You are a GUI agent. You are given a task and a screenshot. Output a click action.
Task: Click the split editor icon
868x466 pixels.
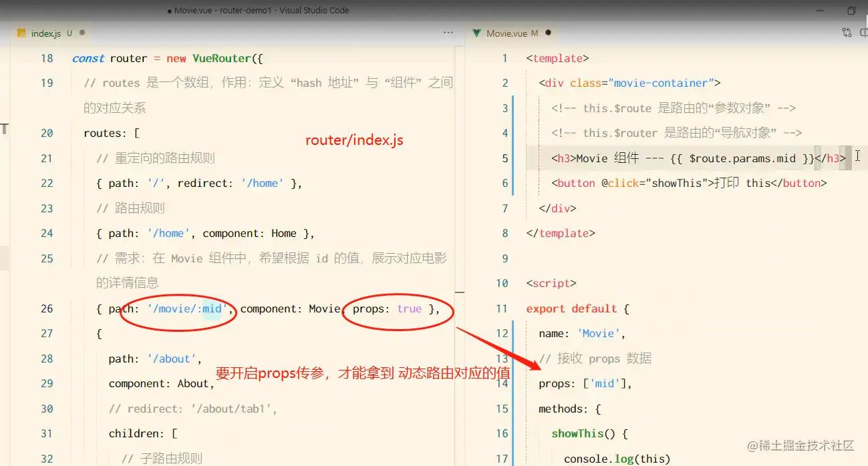[x=864, y=32]
